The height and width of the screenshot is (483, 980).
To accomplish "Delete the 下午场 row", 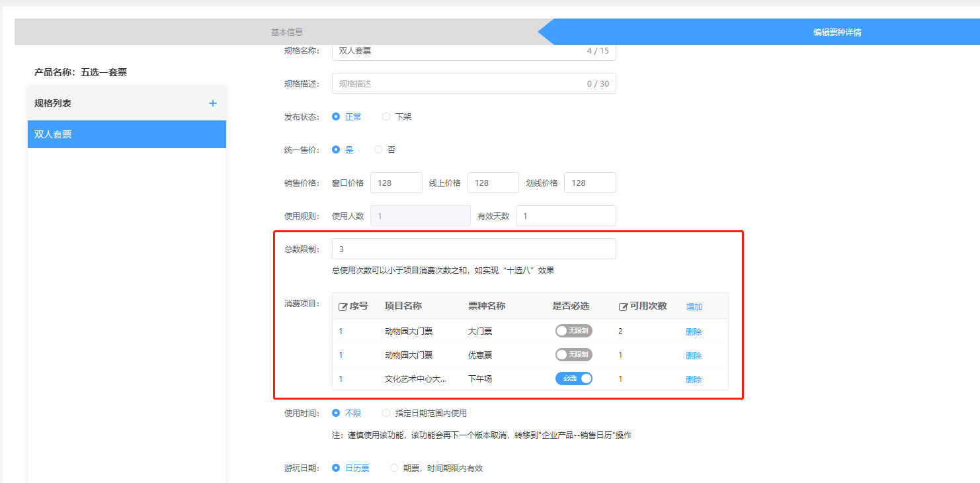I will pos(693,380).
